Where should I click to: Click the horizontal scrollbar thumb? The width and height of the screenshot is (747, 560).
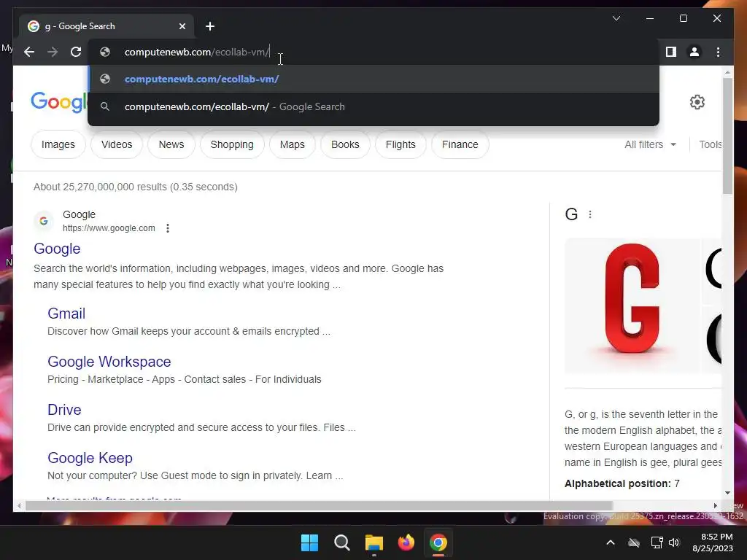pos(319,506)
